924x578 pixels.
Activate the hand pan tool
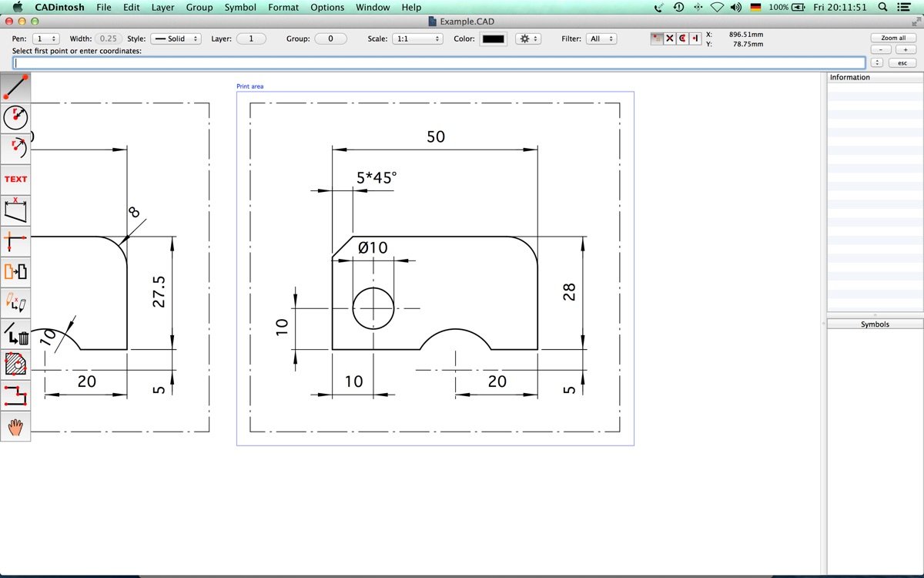click(x=15, y=426)
